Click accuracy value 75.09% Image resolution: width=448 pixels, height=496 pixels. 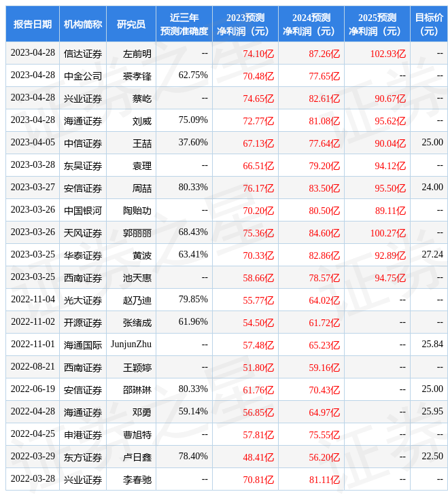tap(193, 120)
